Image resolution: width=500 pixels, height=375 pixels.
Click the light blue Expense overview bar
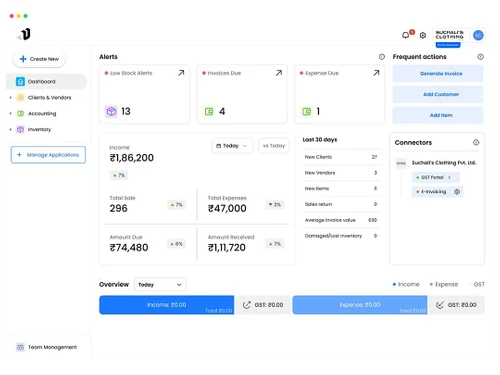click(x=360, y=305)
